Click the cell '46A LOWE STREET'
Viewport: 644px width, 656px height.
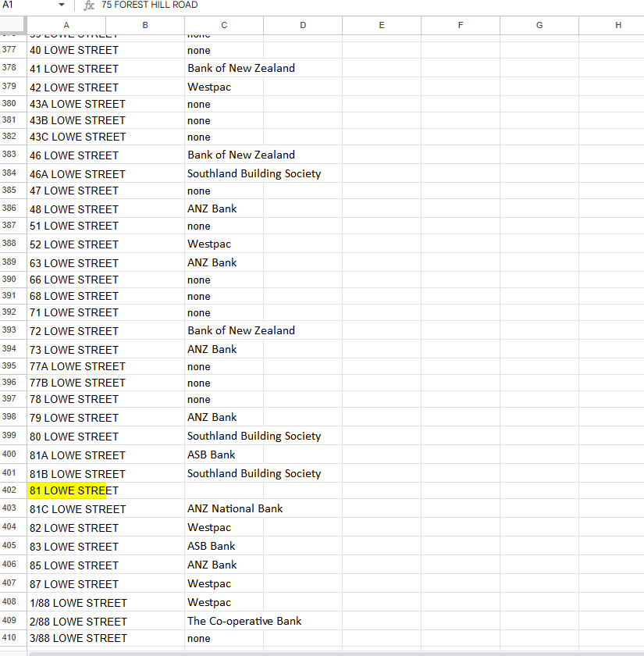66,173
